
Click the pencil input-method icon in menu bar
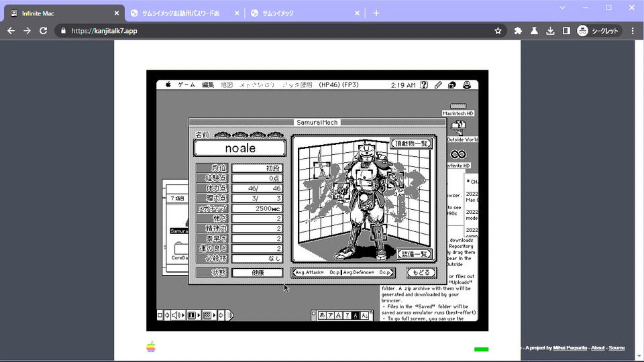[x=438, y=84]
